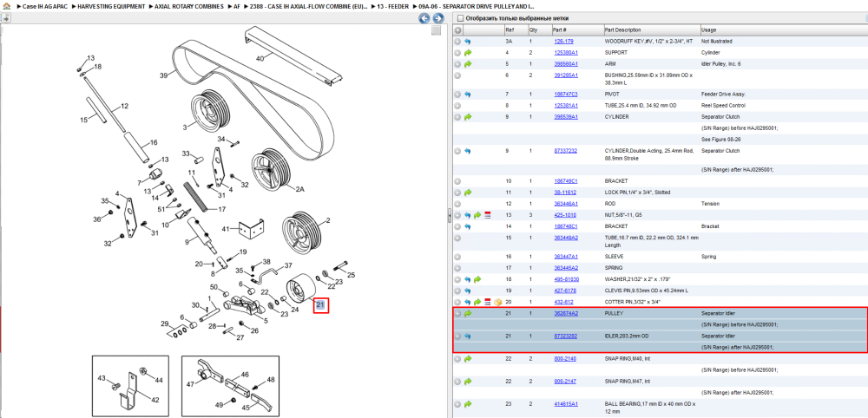Toggle the round selector for SPRING row

(457, 268)
